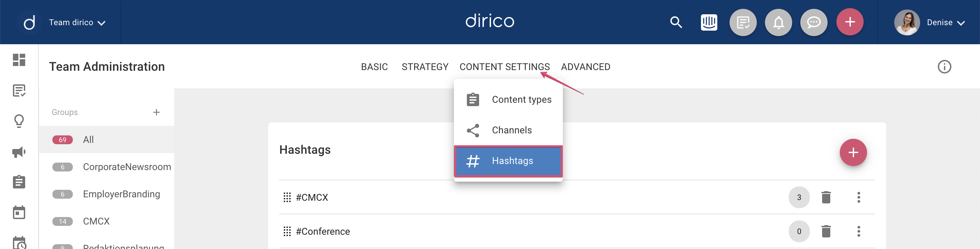Select Channels from the menu
This screenshot has width=980, height=249.
pos(508,130)
